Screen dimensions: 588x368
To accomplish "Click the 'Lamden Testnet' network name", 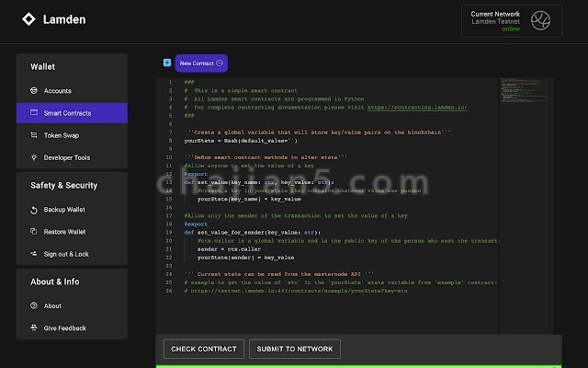I will pyautogui.click(x=495, y=21).
